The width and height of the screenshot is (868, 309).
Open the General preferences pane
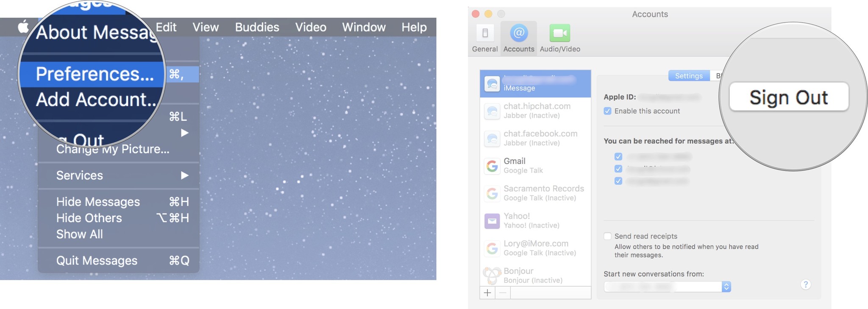485,38
